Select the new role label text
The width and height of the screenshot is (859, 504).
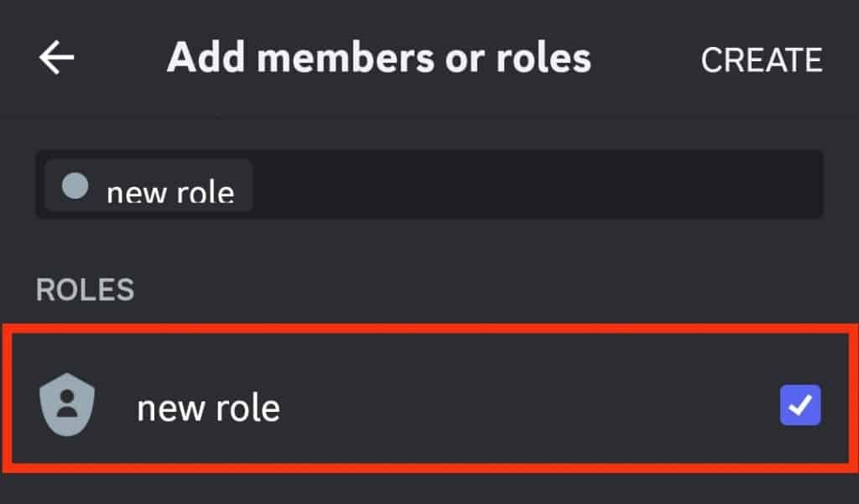[207, 408]
